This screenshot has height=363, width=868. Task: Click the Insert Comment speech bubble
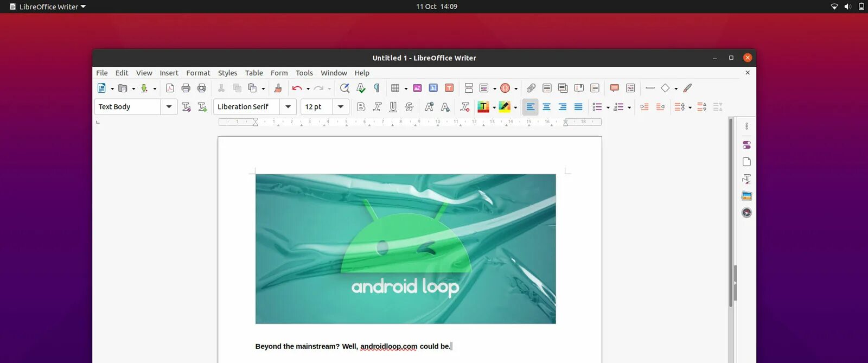(615, 88)
